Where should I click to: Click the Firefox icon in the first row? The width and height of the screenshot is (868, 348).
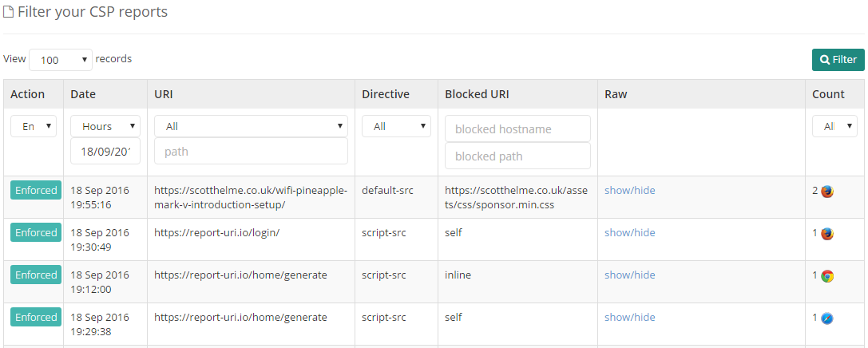tap(827, 192)
